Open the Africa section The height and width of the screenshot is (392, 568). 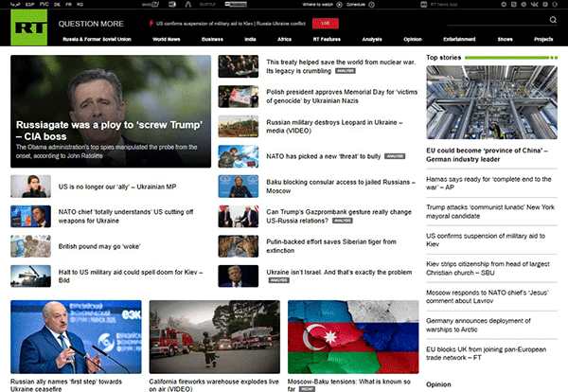(284, 39)
